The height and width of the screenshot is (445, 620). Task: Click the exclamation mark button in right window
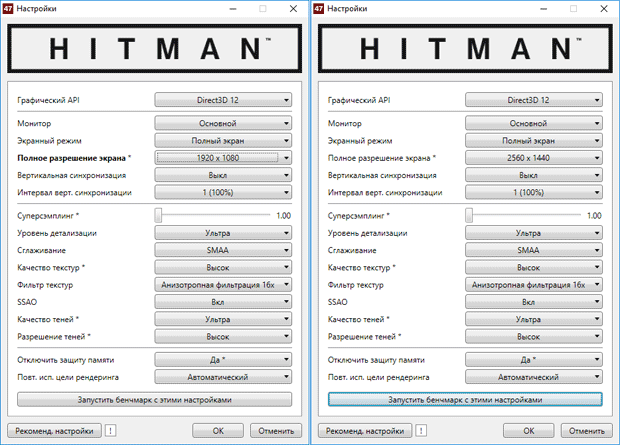422,431
